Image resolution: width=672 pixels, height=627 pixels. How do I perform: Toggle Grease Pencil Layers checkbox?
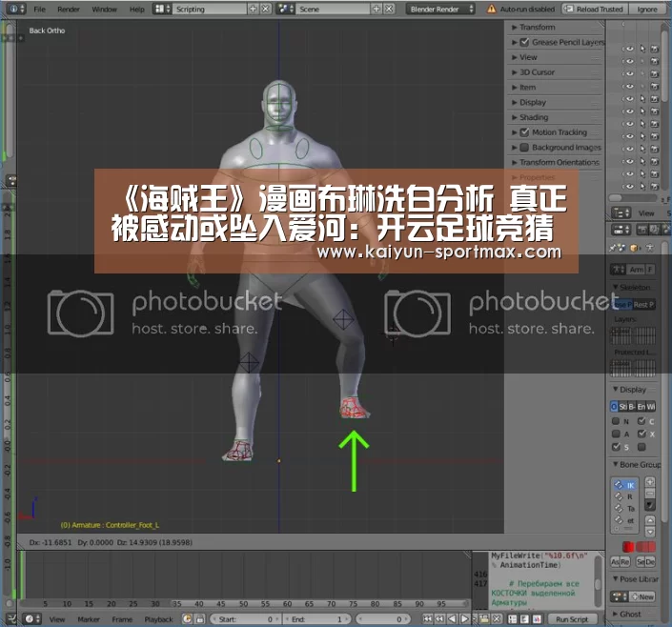(524, 42)
